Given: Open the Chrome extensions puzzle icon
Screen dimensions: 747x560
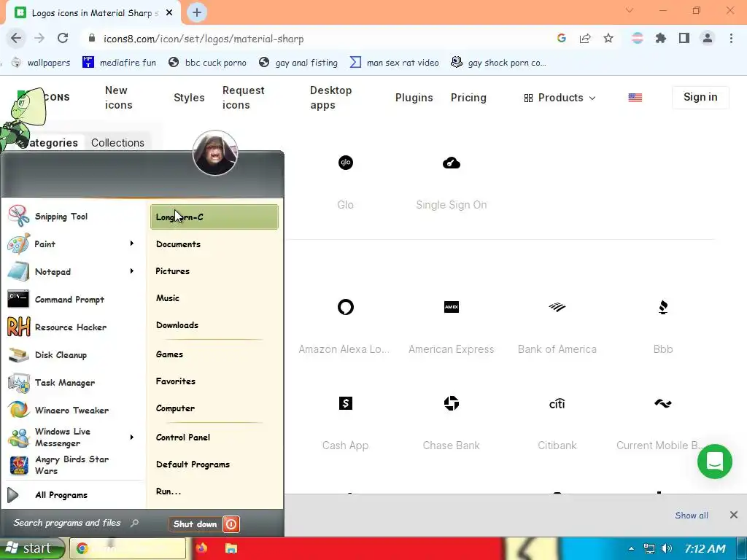Looking at the screenshot, I should click(x=660, y=39).
